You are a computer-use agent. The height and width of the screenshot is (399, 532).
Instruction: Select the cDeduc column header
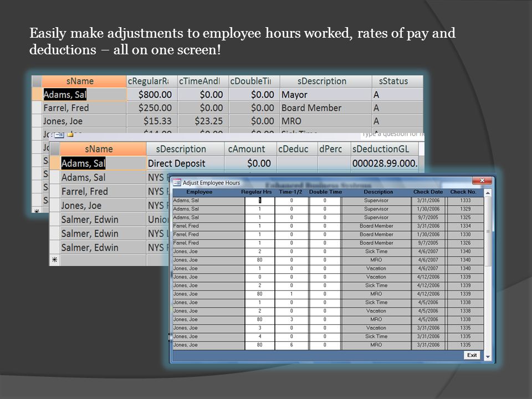coord(297,149)
